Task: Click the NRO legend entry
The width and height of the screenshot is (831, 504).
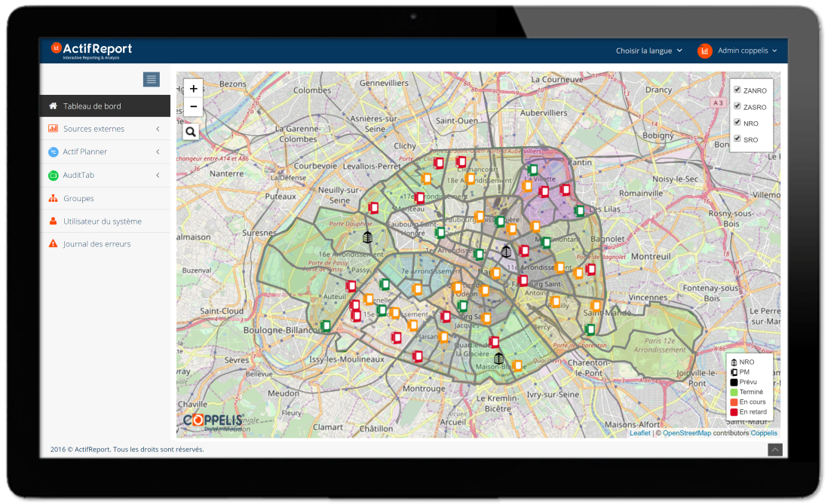Action: pos(743,362)
